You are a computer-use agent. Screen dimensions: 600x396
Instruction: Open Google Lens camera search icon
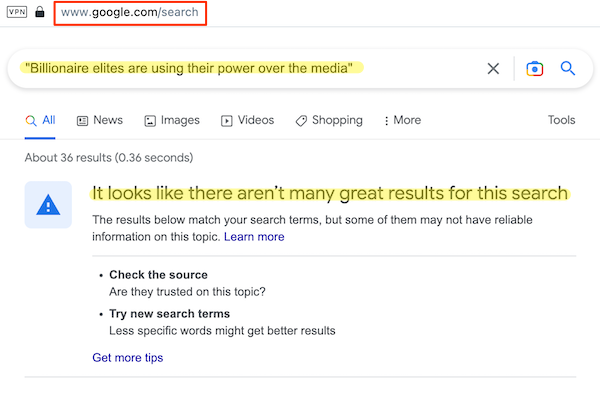tap(535, 68)
